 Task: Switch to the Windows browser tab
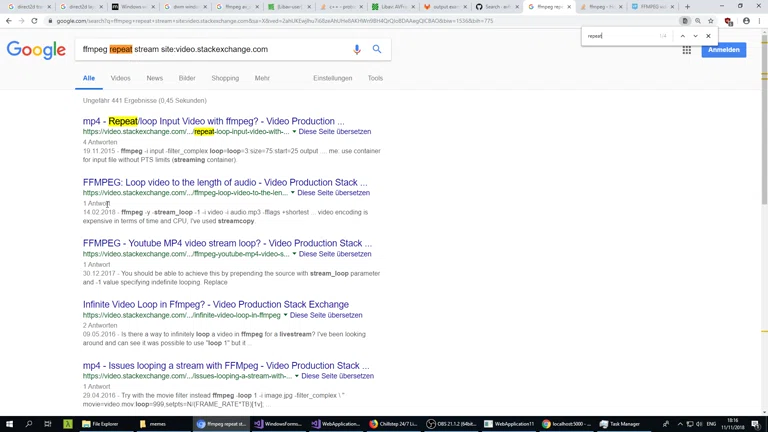132,7
